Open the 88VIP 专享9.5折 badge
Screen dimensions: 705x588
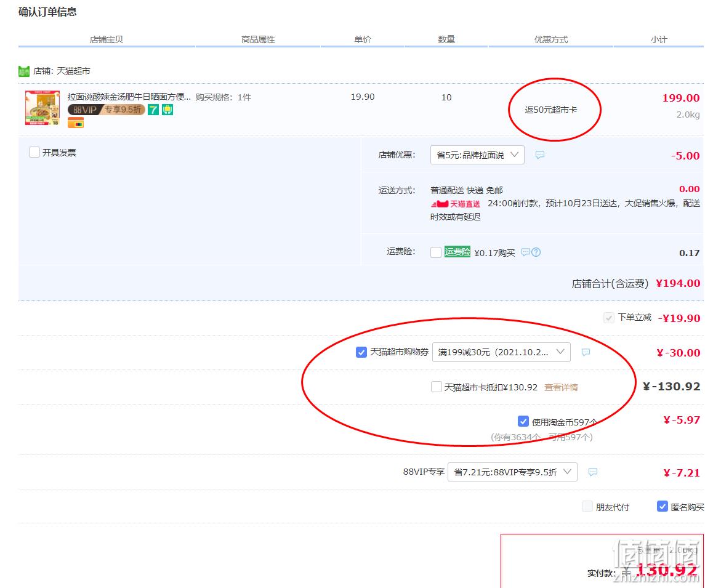point(106,110)
